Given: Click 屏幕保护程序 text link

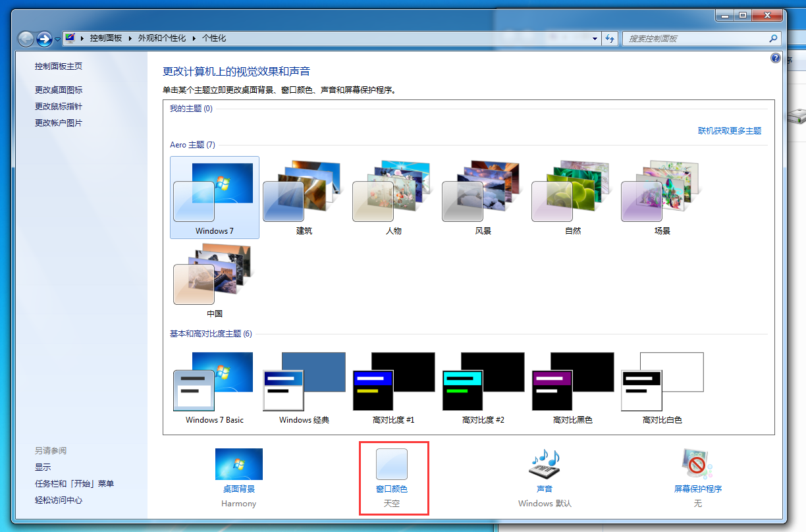Looking at the screenshot, I should (x=698, y=489).
